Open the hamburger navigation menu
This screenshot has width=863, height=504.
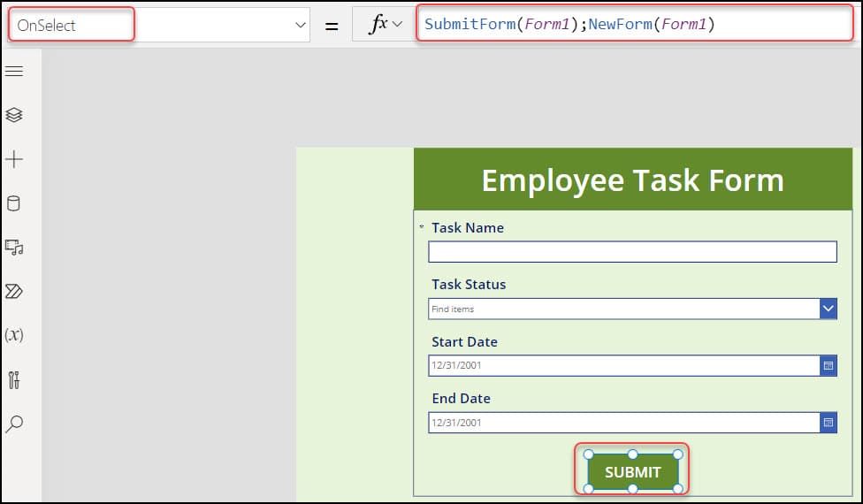[x=14, y=71]
